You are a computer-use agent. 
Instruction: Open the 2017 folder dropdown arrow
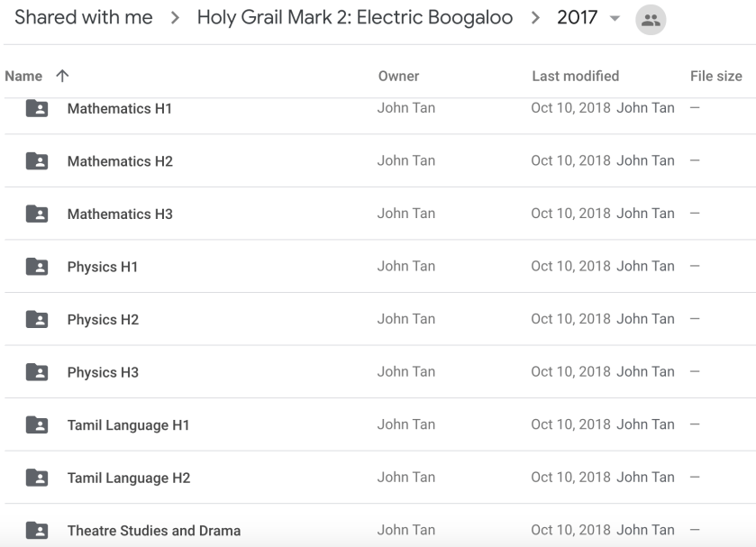(615, 20)
